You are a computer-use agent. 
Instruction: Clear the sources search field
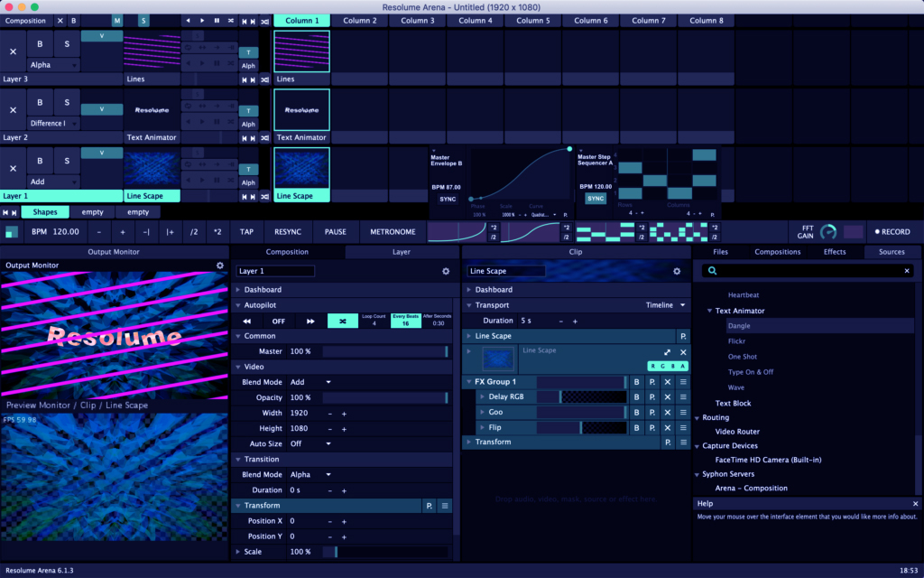(907, 271)
